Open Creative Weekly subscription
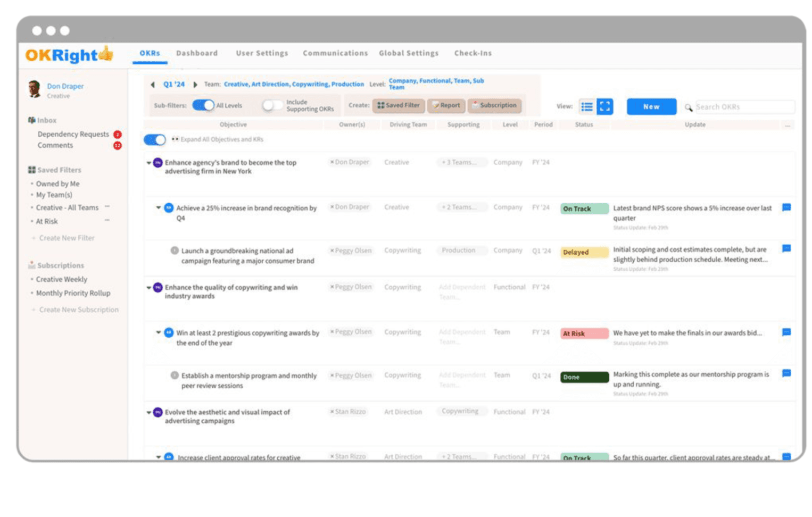Image resolution: width=812 pixels, height=517 pixels. click(62, 279)
